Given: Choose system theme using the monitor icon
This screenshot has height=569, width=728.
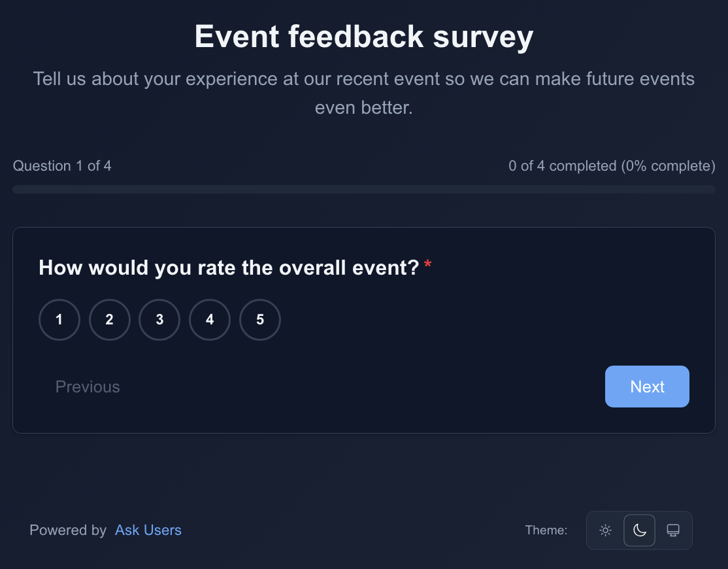Looking at the screenshot, I should tap(673, 530).
